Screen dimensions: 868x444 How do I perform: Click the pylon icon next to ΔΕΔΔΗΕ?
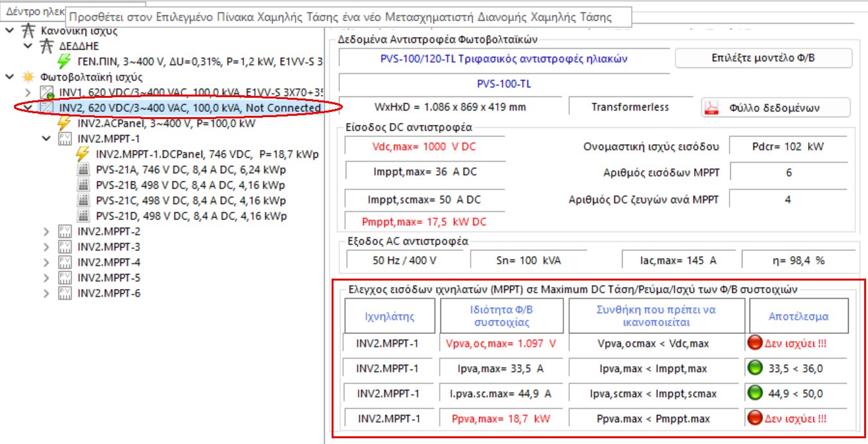point(46,46)
